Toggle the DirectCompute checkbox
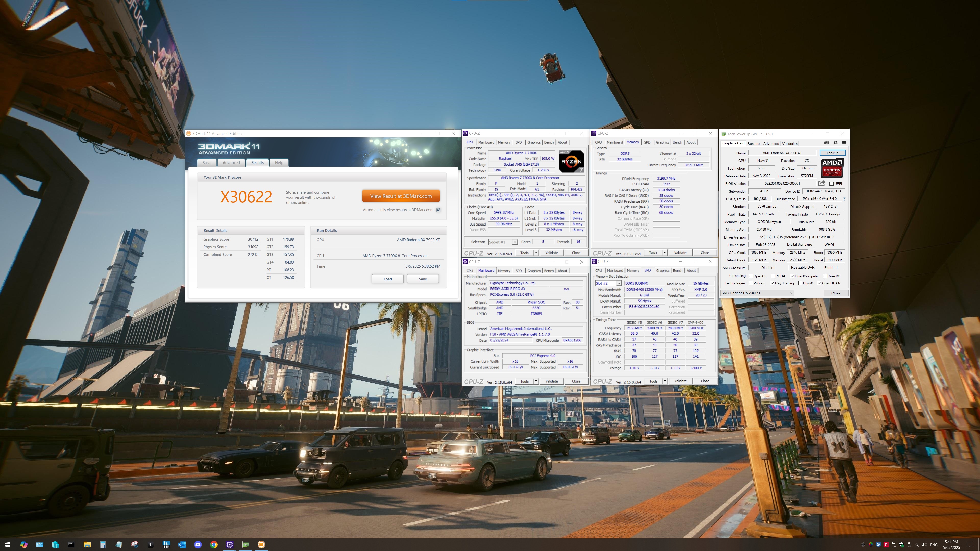 pyautogui.click(x=792, y=276)
